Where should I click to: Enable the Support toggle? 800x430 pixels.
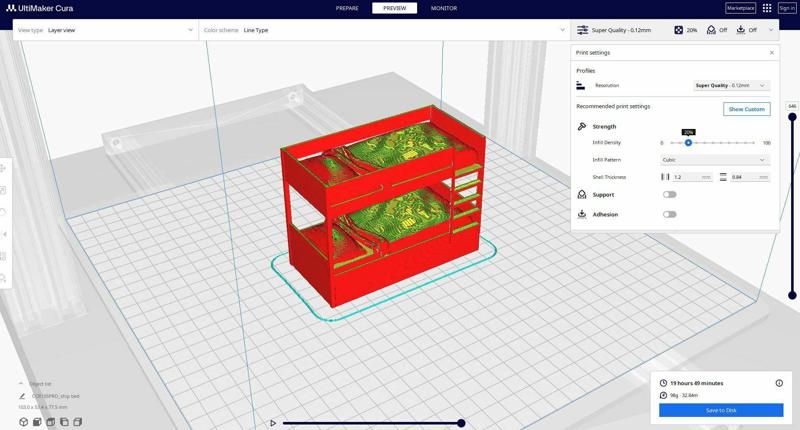[669, 194]
